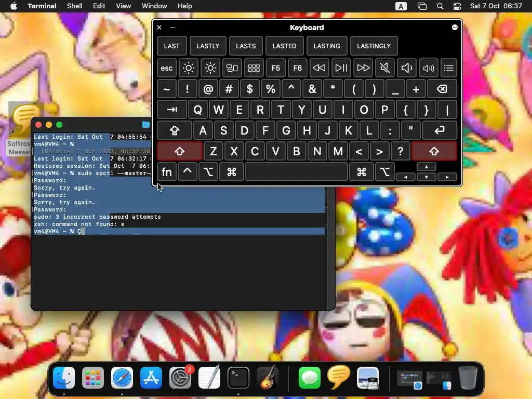Toggle the left shift key

point(180,151)
